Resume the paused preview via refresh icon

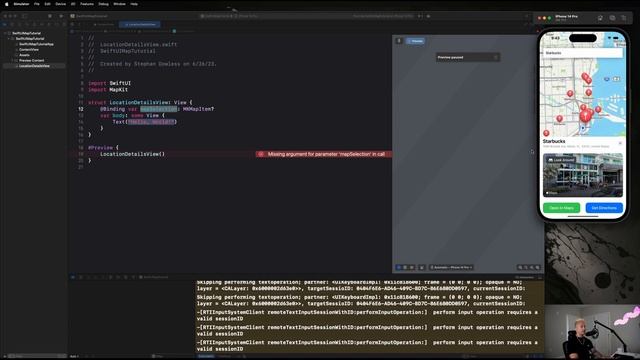pyautogui.click(x=496, y=58)
